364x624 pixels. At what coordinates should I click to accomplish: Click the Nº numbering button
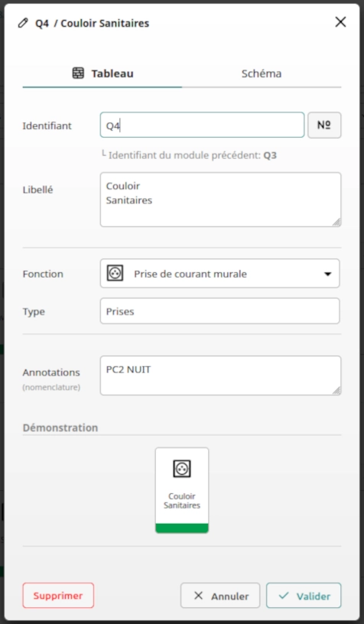tap(324, 125)
